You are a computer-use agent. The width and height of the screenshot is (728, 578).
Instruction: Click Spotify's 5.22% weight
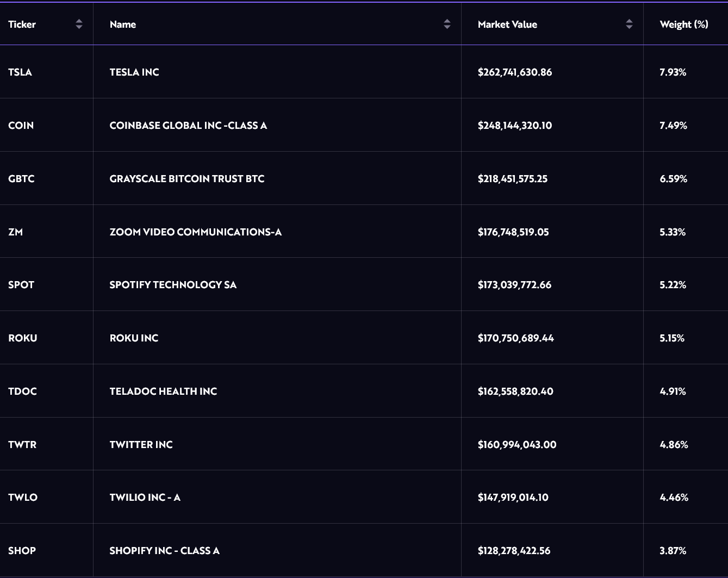[x=673, y=285]
